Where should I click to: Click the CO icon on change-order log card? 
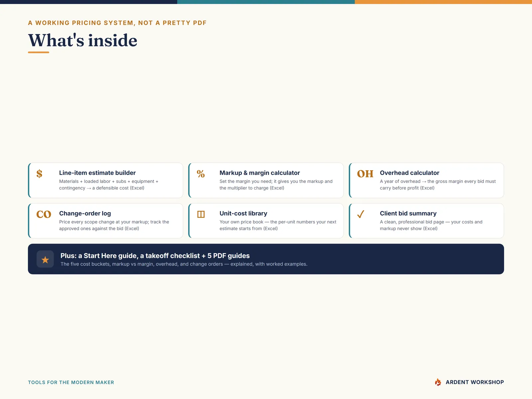coord(44,214)
